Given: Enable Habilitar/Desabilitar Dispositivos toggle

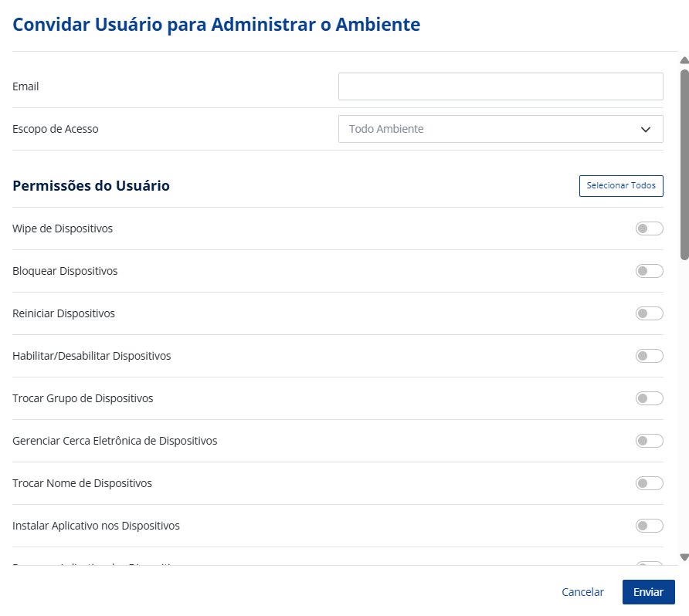Looking at the screenshot, I should 649,356.
